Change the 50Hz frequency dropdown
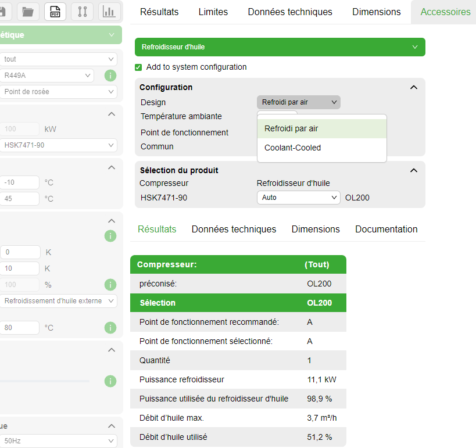The width and height of the screenshot is (476, 448). pos(59,442)
